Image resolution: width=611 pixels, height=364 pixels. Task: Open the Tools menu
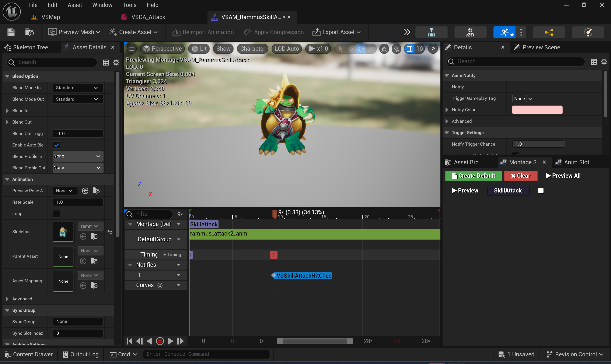[129, 5]
